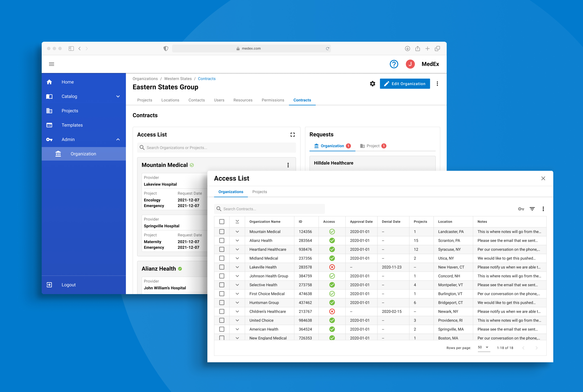Expand American Health row details
Screen dimensions: 583x392
(x=237, y=329)
